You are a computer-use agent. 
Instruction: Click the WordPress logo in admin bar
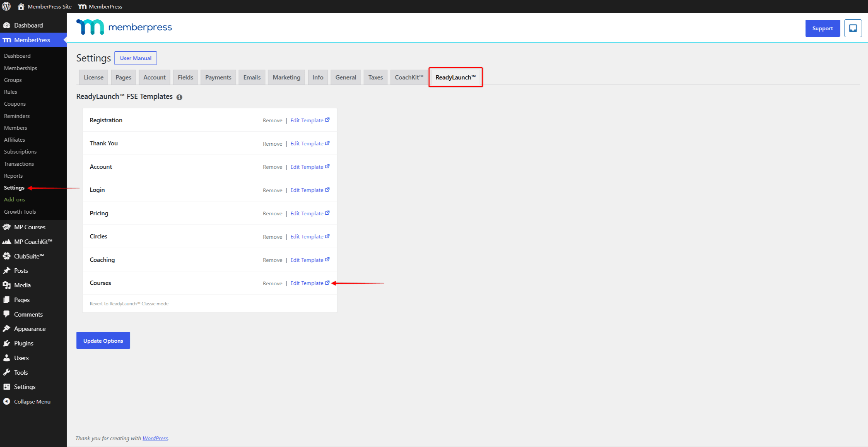click(6, 6)
